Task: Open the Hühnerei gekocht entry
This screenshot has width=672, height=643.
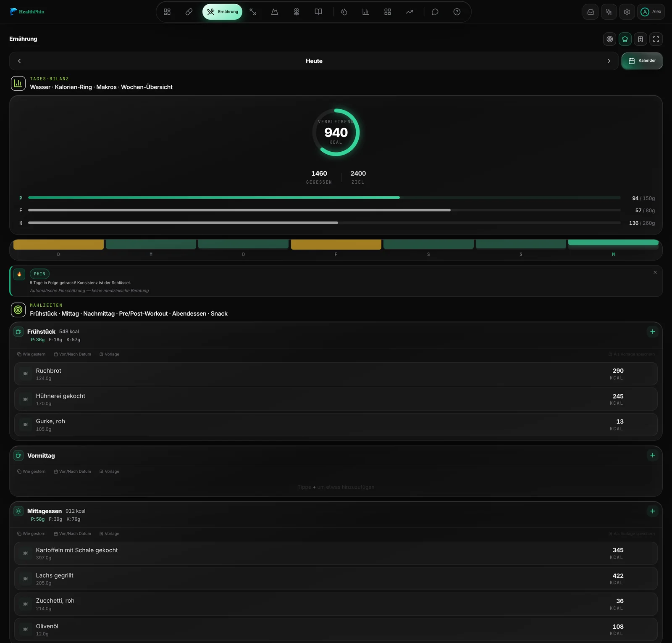Action: (x=336, y=399)
